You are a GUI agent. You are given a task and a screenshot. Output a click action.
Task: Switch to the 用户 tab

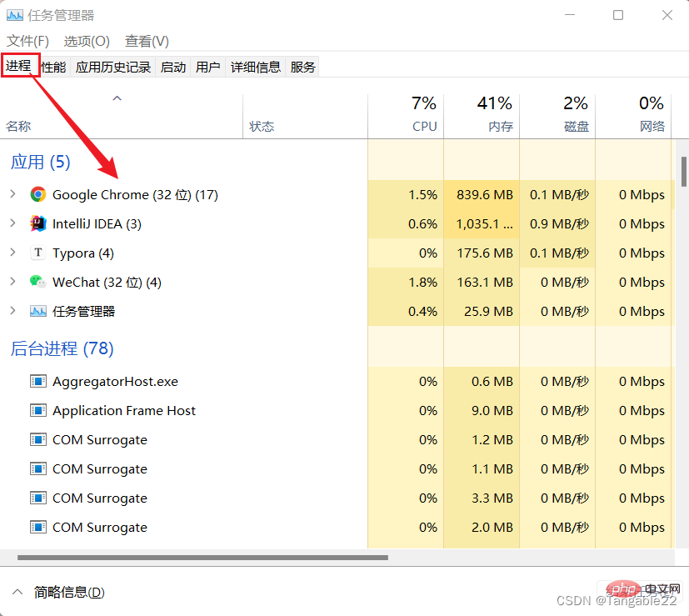pos(207,67)
